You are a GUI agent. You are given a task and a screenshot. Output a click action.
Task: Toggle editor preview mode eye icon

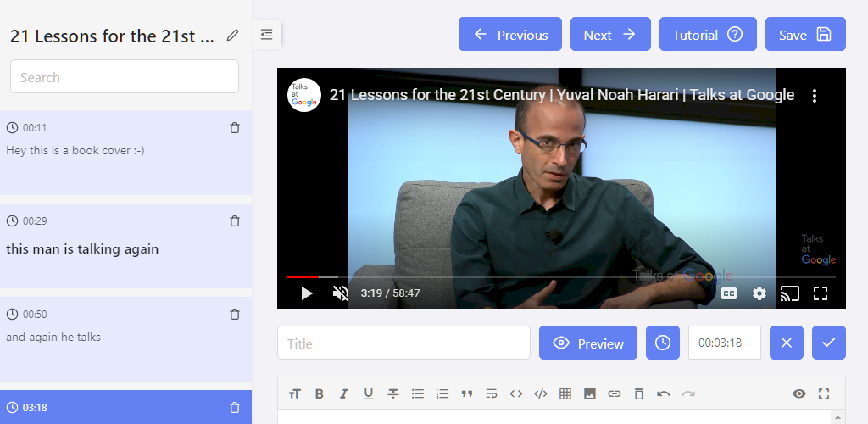pos(798,393)
